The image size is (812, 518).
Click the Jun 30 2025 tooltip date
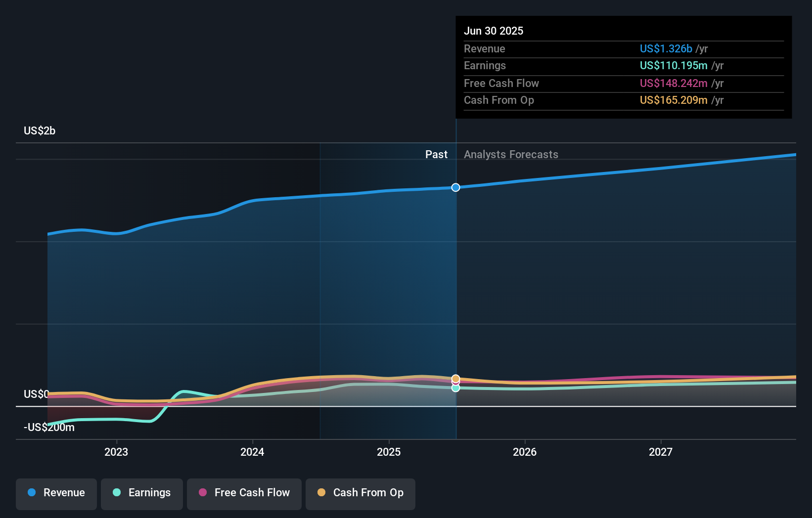click(x=494, y=31)
